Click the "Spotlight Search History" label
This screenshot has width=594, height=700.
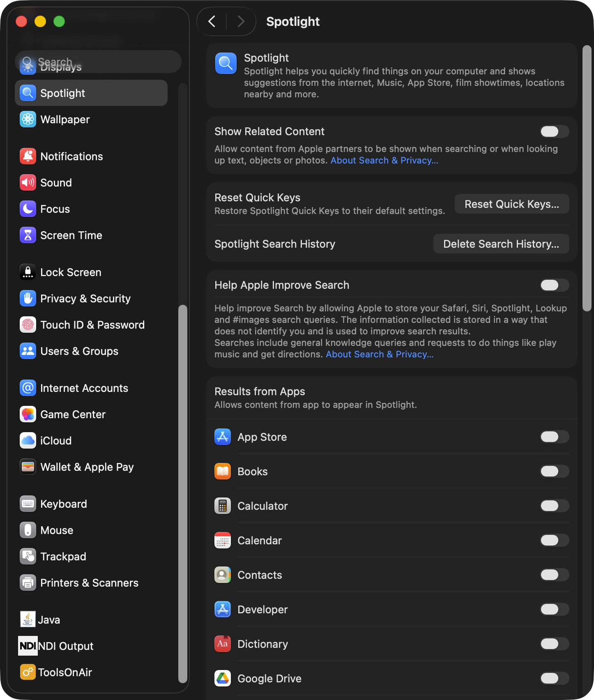click(x=275, y=244)
